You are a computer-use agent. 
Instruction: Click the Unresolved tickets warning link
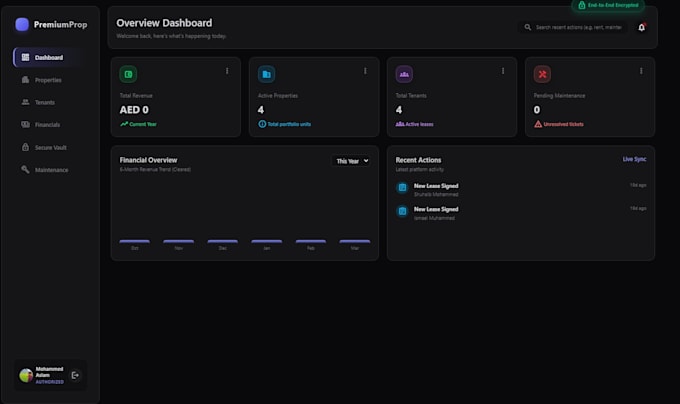tap(559, 124)
